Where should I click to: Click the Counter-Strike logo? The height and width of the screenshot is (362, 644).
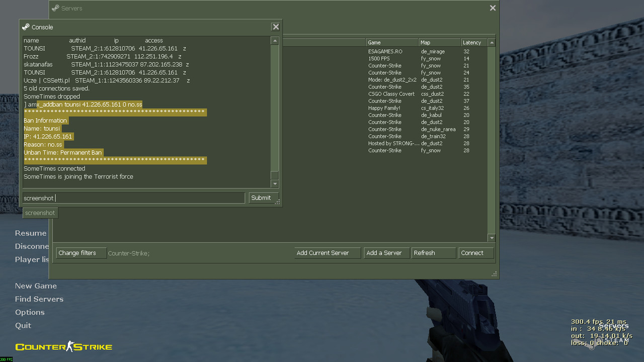[x=63, y=346]
